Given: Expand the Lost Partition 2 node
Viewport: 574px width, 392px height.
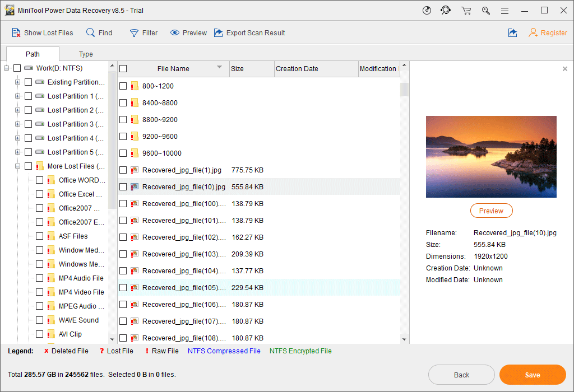Looking at the screenshot, I should tap(17, 110).
